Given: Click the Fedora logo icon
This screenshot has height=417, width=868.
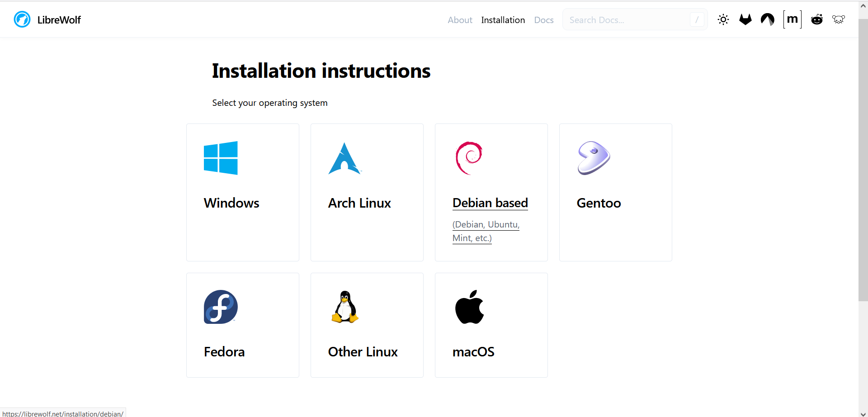Looking at the screenshot, I should coord(221,307).
